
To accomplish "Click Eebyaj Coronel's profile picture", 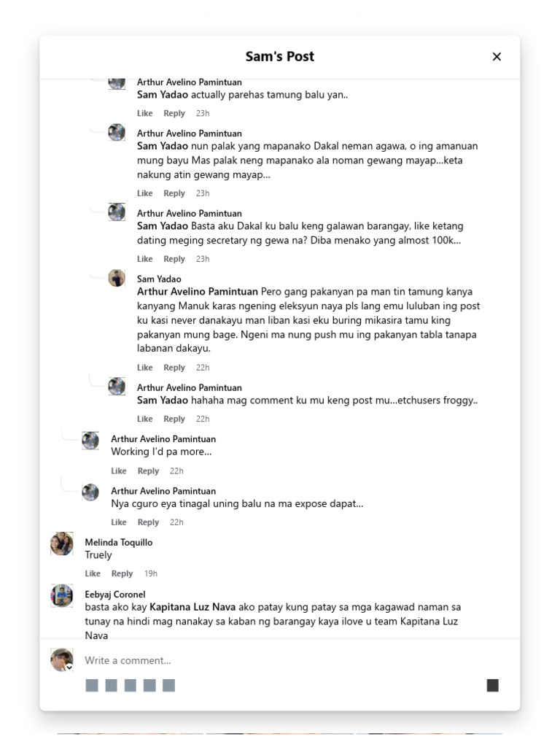I will [x=61, y=595].
